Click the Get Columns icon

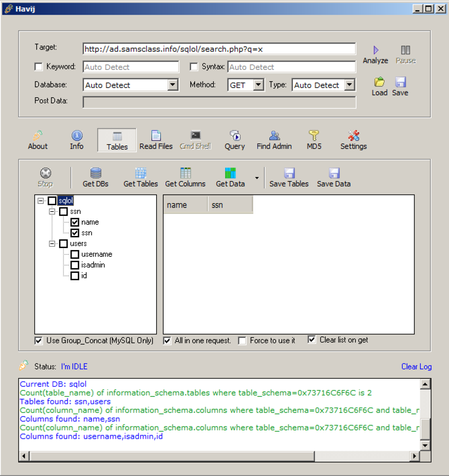(186, 173)
